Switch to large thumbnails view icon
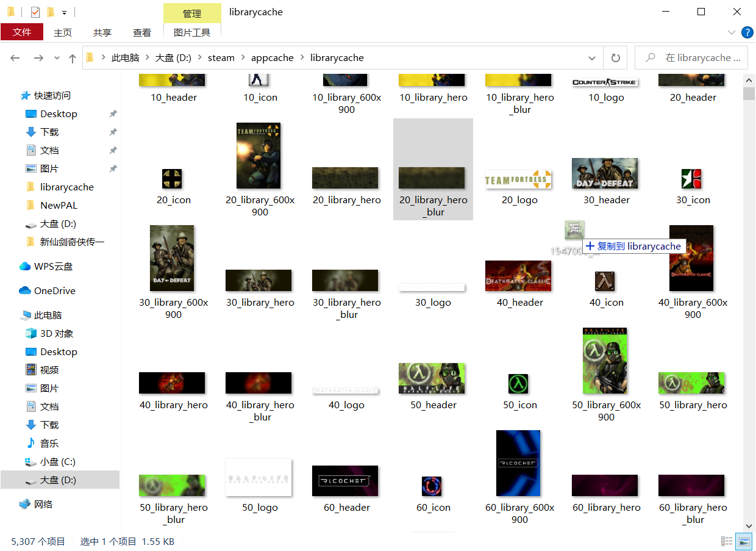 click(x=744, y=541)
